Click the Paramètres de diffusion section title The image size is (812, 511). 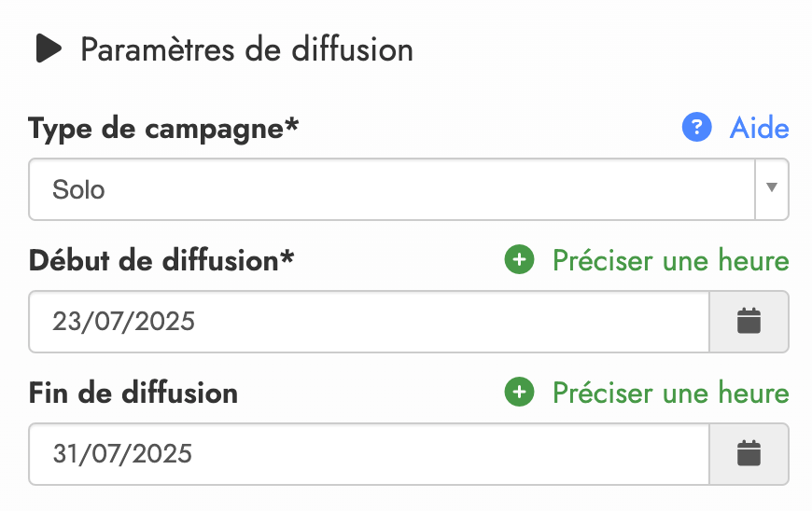pyautogui.click(x=246, y=48)
